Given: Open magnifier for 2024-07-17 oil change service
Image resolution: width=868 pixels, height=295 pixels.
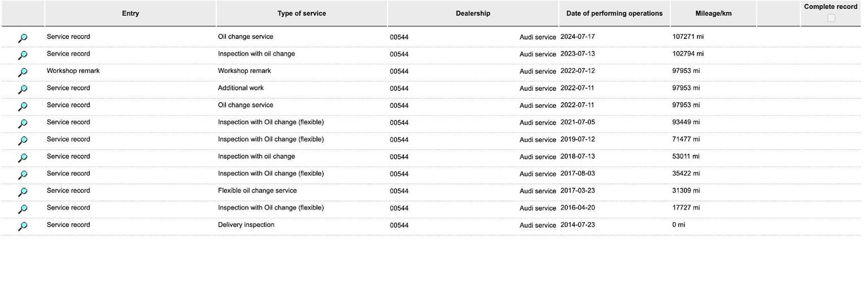Looking at the screenshot, I should [x=23, y=38].
